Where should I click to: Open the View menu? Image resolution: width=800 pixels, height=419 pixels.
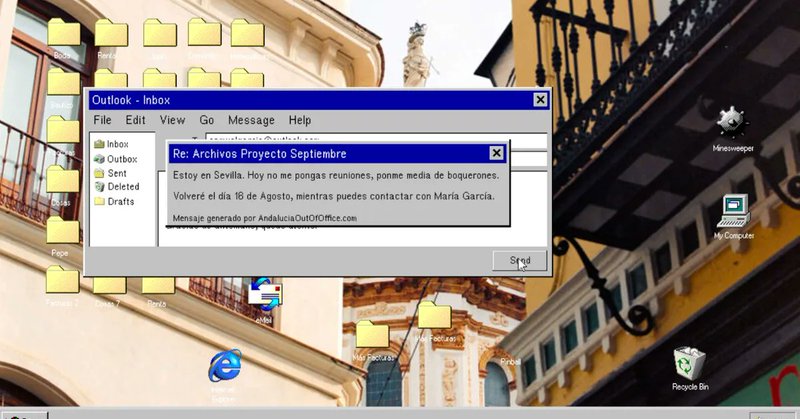(x=172, y=120)
